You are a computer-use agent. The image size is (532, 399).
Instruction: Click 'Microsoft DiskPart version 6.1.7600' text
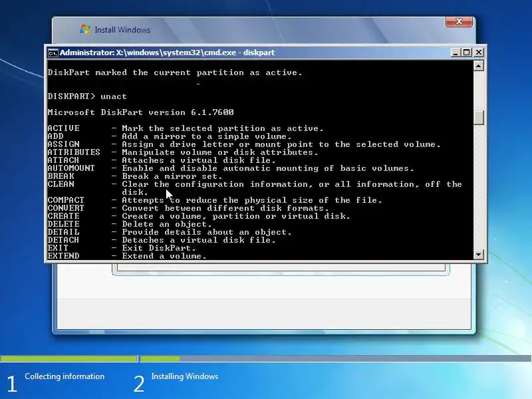coord(140,112)
